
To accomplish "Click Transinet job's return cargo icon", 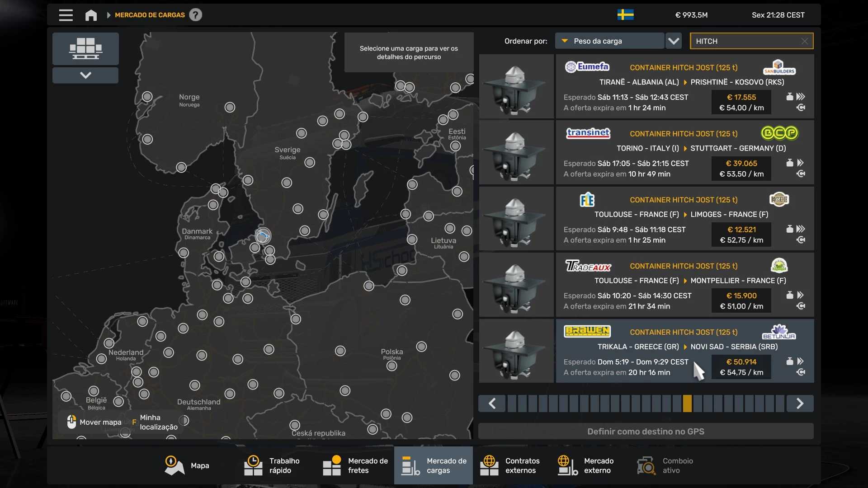I will click(x=801, y=174).
